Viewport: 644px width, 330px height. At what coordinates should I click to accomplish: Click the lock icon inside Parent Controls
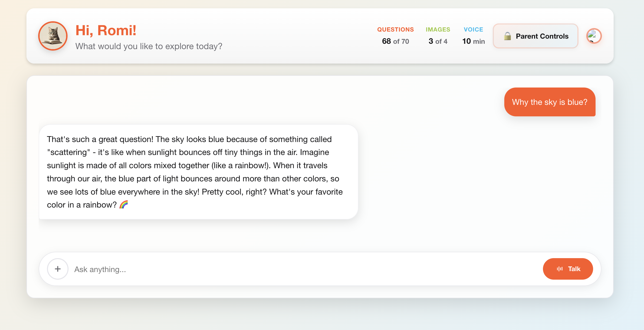[507, 36]
